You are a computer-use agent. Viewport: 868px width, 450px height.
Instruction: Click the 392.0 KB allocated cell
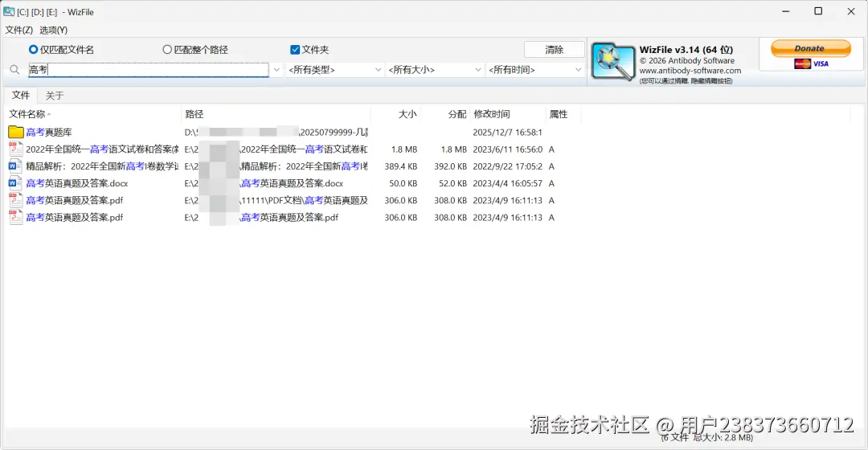click(x=450, y=166)
